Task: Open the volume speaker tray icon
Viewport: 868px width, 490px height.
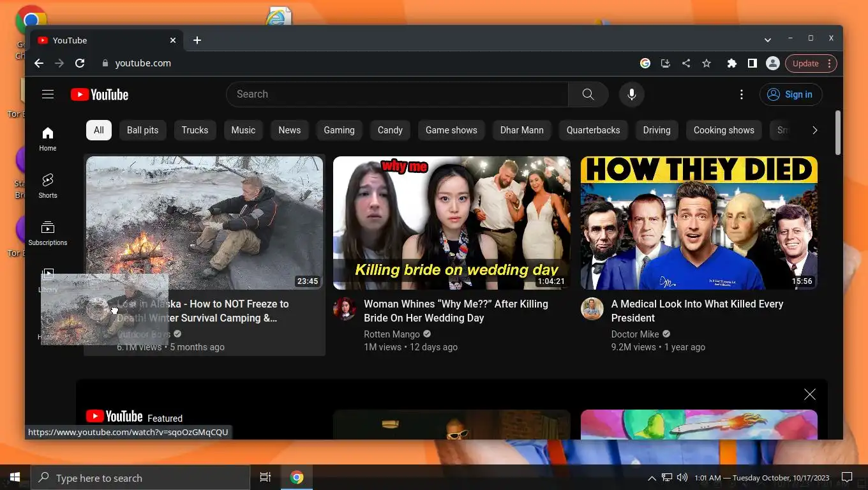Action: 682,477
